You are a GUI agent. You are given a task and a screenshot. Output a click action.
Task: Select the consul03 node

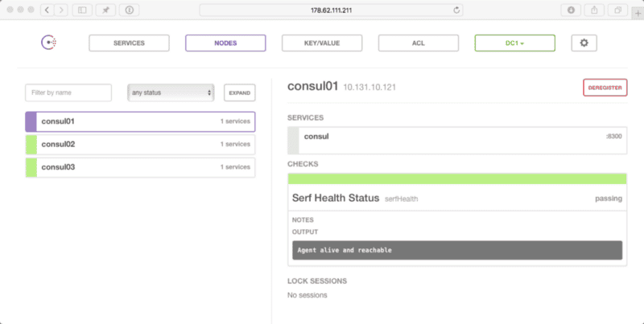(x=141, y=166)
